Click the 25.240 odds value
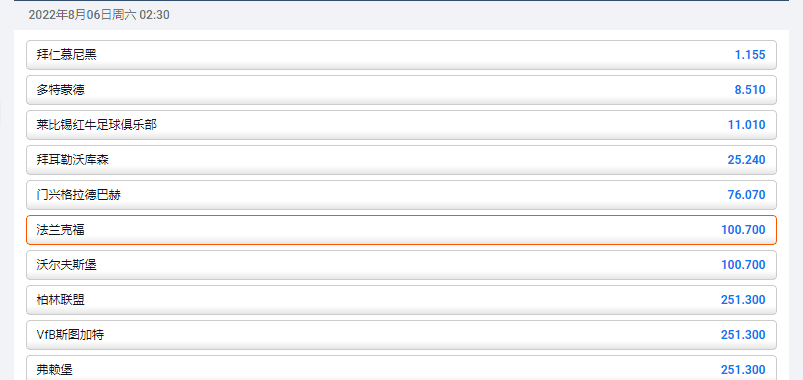 pos(747,160)
